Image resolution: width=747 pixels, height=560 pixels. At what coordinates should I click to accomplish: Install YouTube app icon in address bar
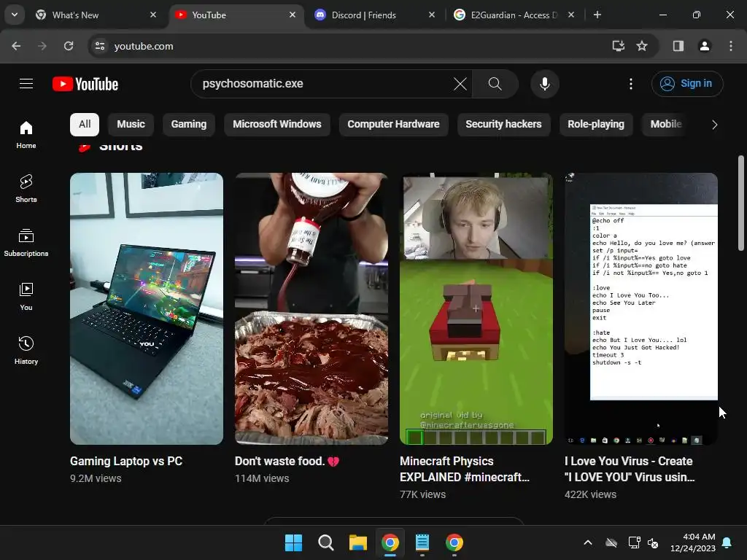coord(619,46)
